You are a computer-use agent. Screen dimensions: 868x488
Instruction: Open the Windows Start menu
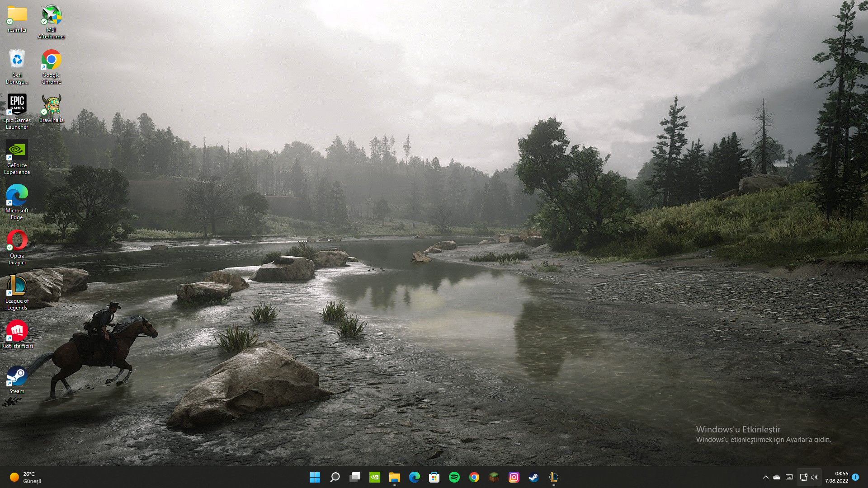pos(315,477)
